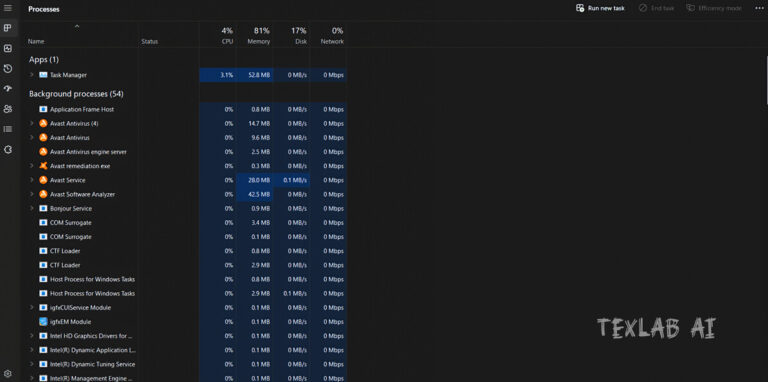
Task: Sort by the Name column header
Action: tap(36, 42)
